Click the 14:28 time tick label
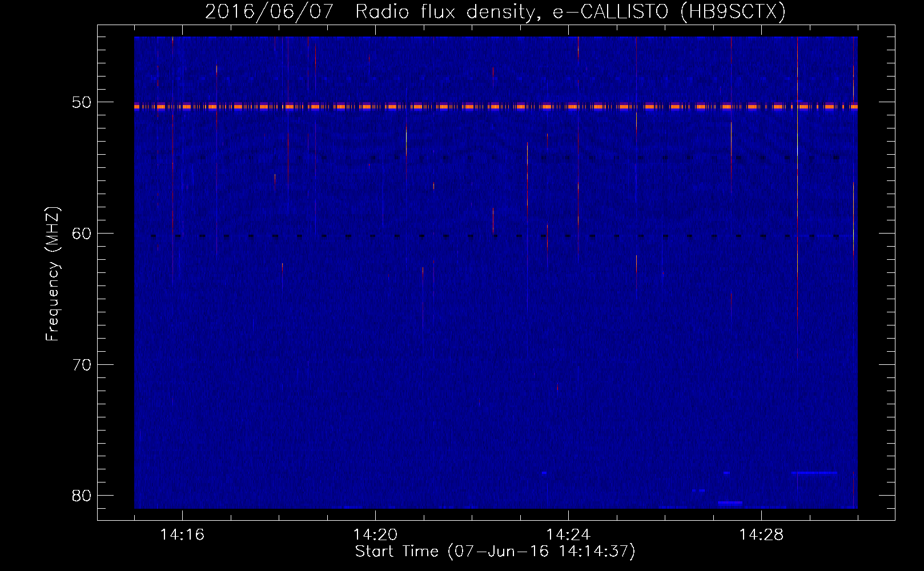The image size is (924, 571). tap(761, 534)
